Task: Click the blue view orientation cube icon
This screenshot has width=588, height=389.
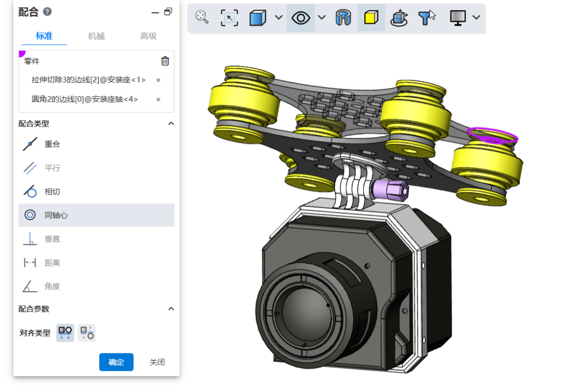Action: coord(258,17)
